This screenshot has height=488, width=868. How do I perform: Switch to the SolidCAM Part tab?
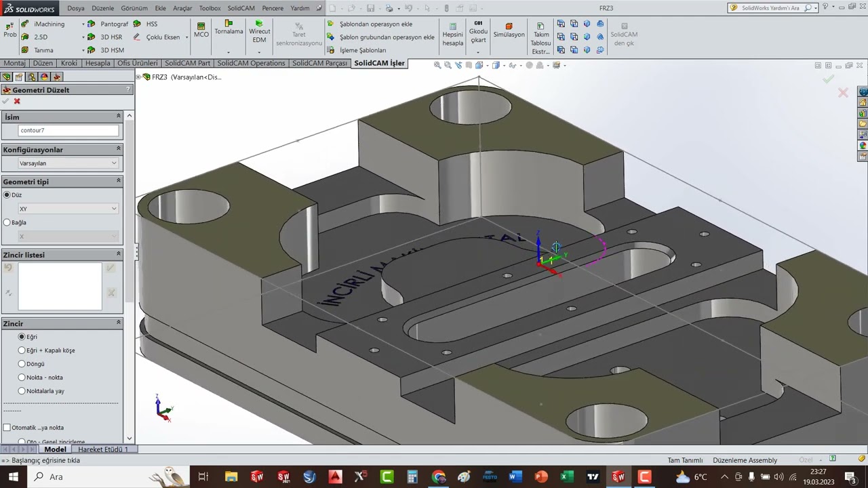click(x=188, y=63)
